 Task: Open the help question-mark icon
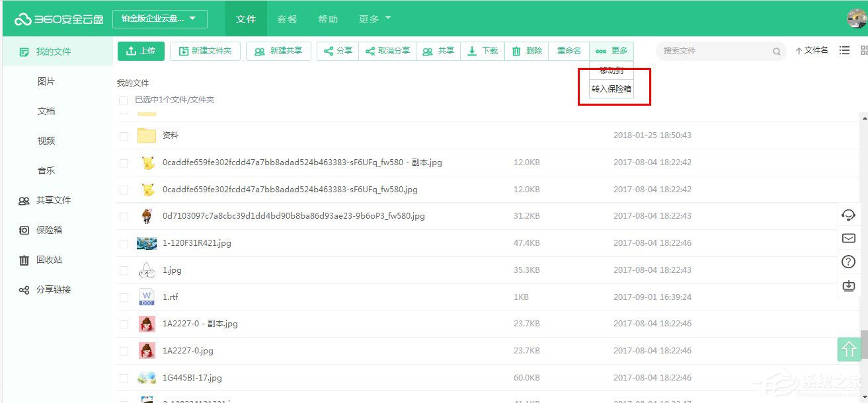pyautogui.click(x=849, y=261)
